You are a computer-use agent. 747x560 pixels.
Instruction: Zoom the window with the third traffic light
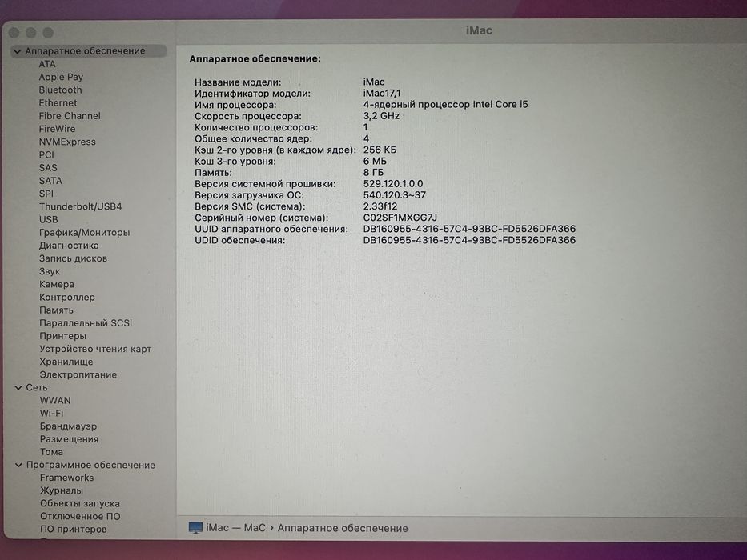(x=48, y=32)
